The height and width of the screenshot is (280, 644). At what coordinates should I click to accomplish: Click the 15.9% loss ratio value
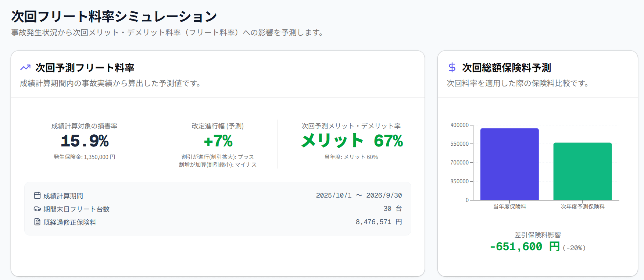point(85,141)
